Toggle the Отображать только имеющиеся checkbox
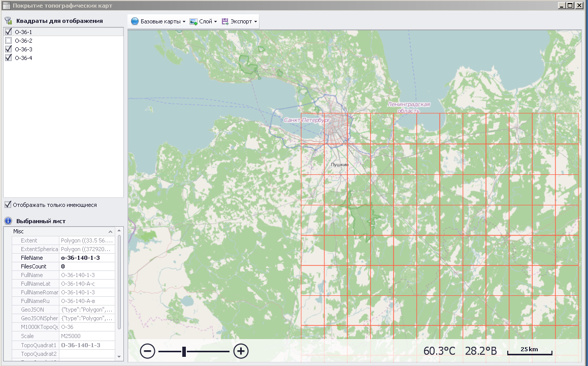The image size is (588, 366). [8, 205]
